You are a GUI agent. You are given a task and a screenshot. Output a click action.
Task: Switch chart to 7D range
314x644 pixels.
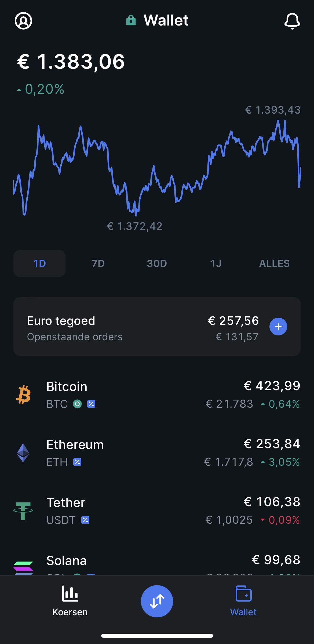(98, 263)
